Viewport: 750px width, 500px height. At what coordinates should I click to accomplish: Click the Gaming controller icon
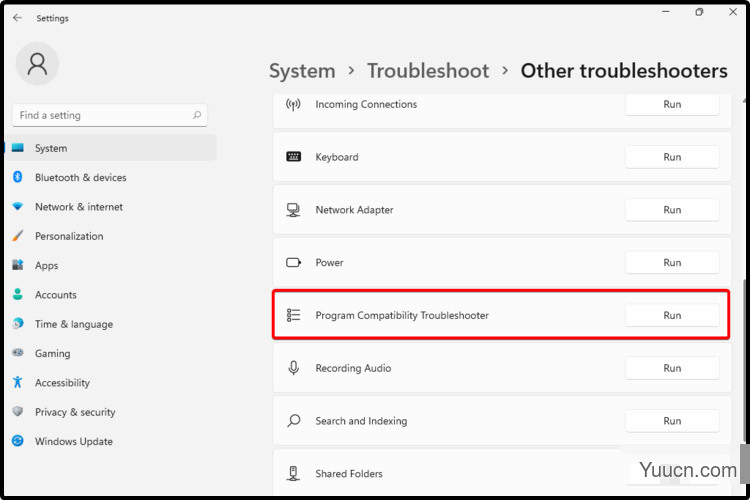[18, 353]
